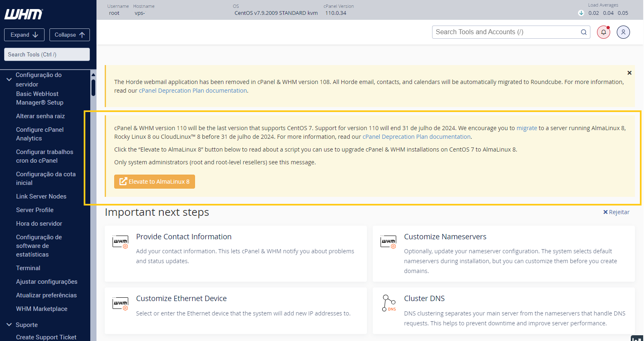Viewport: 644px width, 341px height.
Task: Click the username root text
Action: 114,13
